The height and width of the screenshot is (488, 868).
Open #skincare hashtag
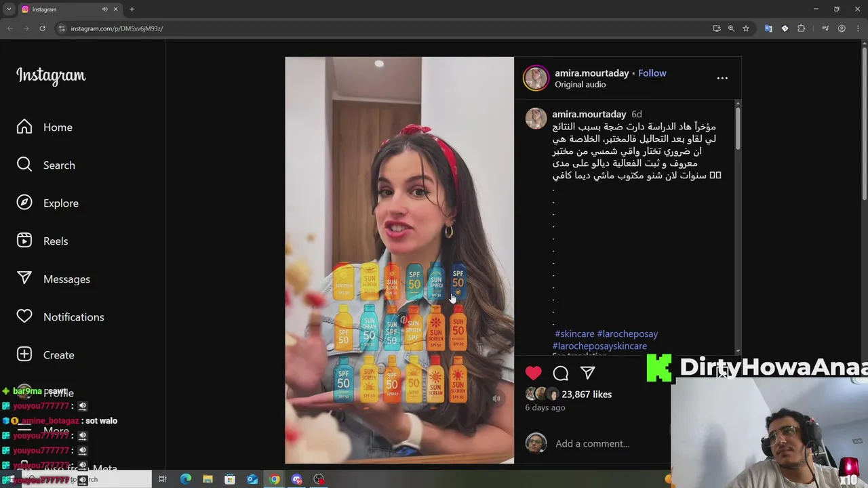[x=574, y=333]
